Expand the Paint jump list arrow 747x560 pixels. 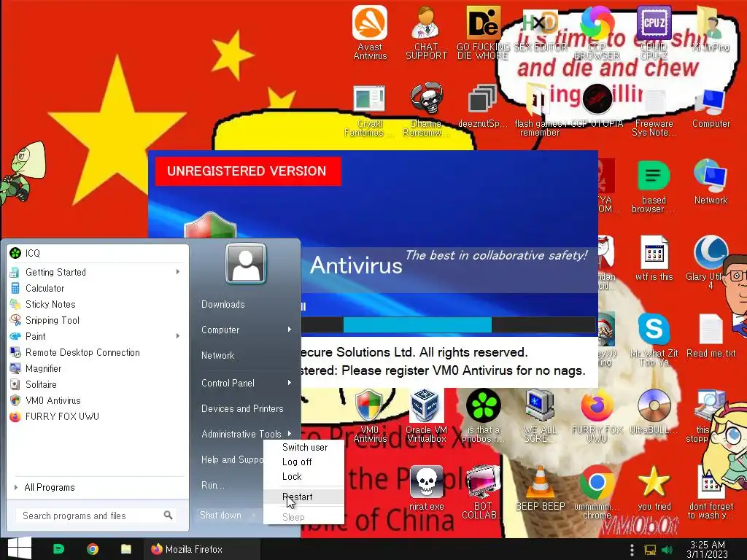[x=178, y=336]
